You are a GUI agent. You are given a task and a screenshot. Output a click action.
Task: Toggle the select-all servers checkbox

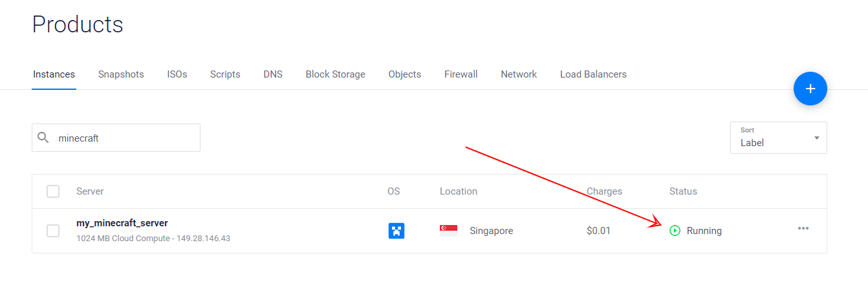click(x=53, y=191)
